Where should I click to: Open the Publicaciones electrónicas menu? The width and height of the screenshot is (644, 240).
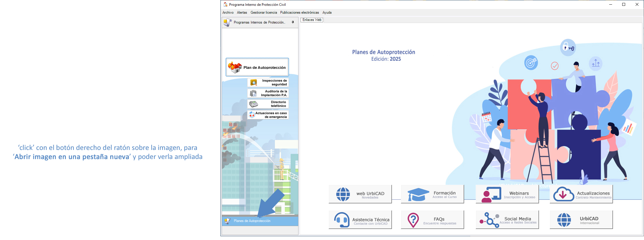299,12
